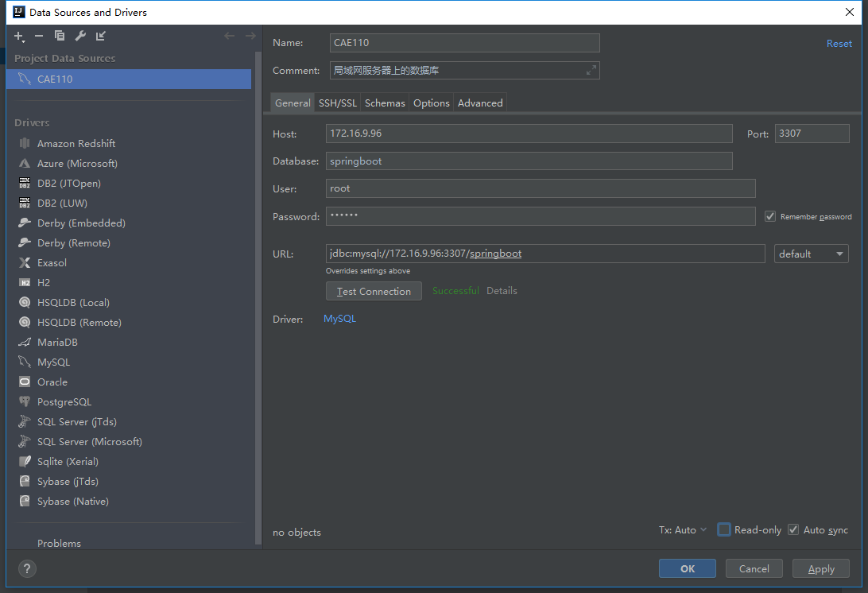Select the CAE110 project data source
The height and width of the screenshot is (593, 868).
[129, 79]
